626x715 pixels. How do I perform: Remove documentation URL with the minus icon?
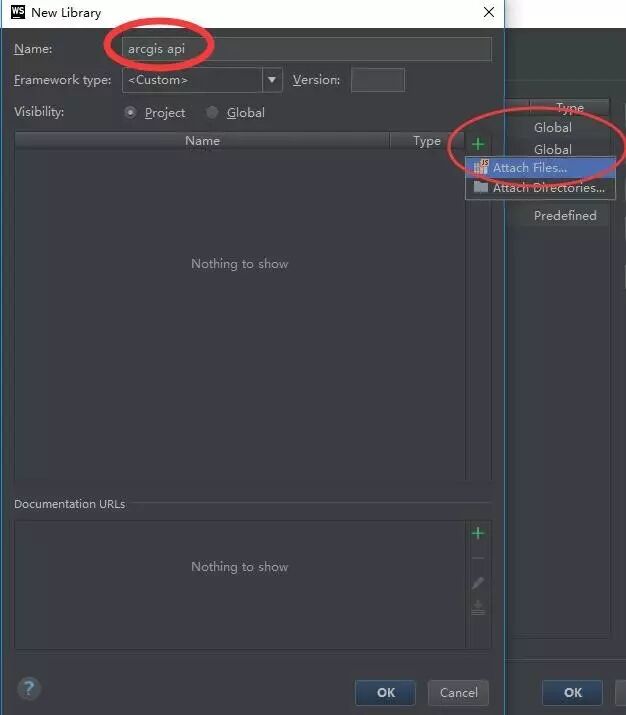tap(478, 558)
